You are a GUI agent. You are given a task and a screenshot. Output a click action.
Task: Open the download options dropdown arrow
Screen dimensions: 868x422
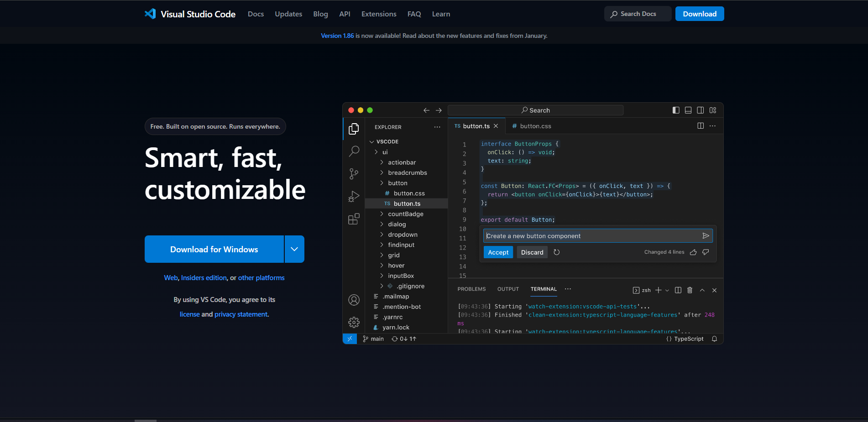[x=294, y=249]
